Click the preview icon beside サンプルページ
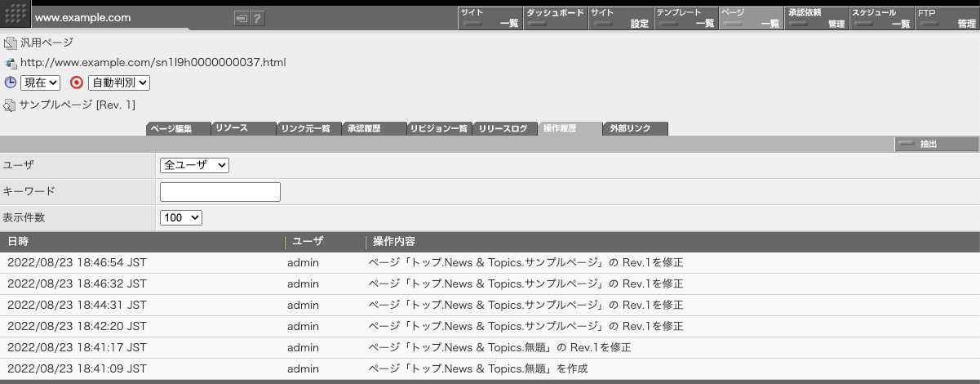The height and width of the screenshot is (384, 980). (x=10, y=105)
